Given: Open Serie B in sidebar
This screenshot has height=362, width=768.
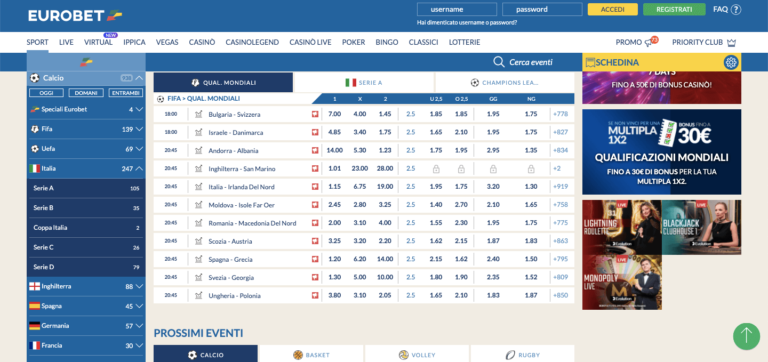Looking at the screenshot, I should [86, 208].
